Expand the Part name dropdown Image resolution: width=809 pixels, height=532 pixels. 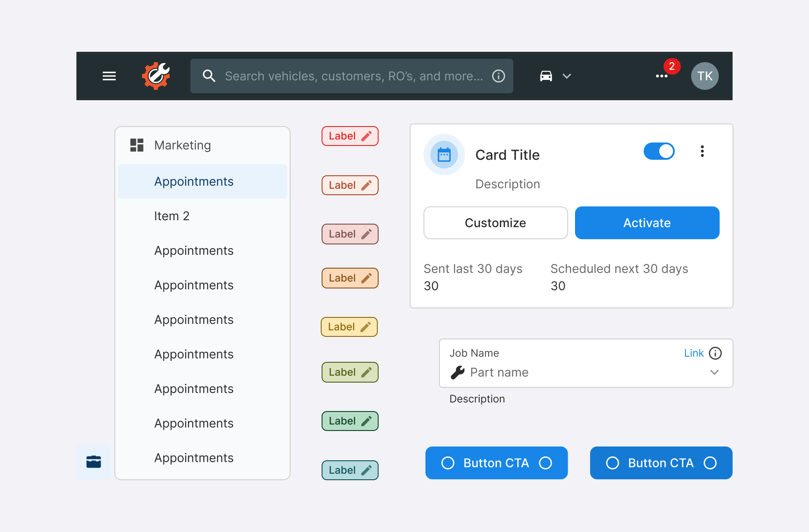tap(714, 372)
